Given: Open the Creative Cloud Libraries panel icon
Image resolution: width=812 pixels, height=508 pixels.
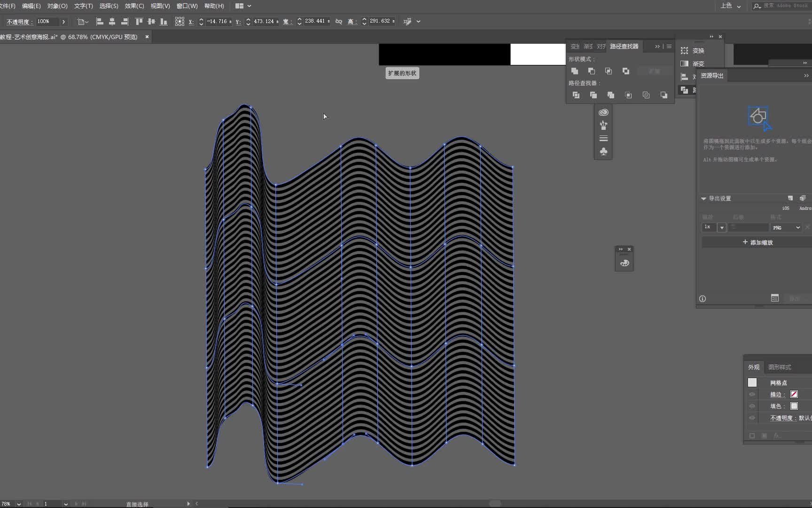Looking at the screenshot, I should pyautogui.click(x=603, y=112).
